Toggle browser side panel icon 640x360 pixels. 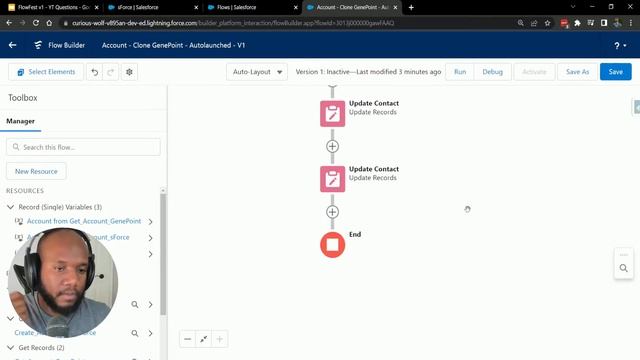[x=604, y=23]
